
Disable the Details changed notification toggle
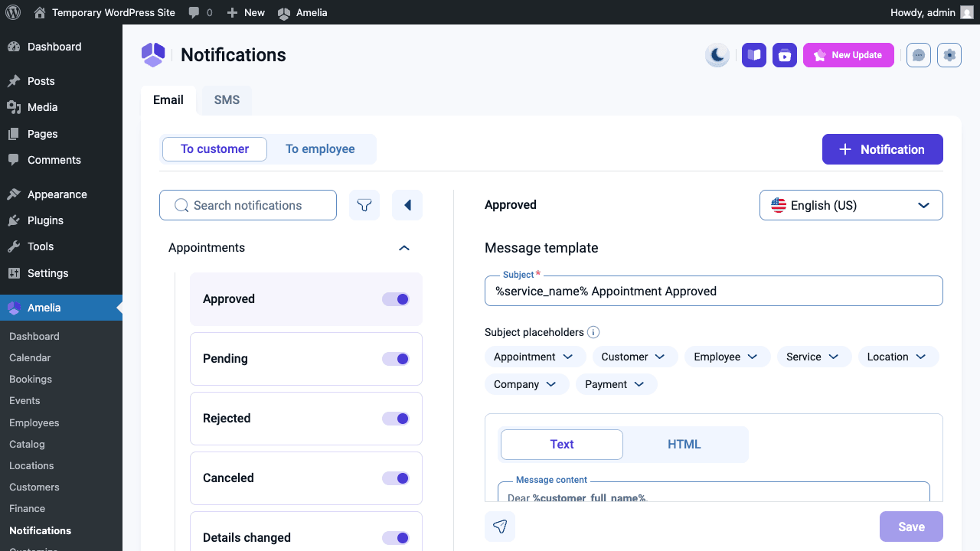click(396, 538)
